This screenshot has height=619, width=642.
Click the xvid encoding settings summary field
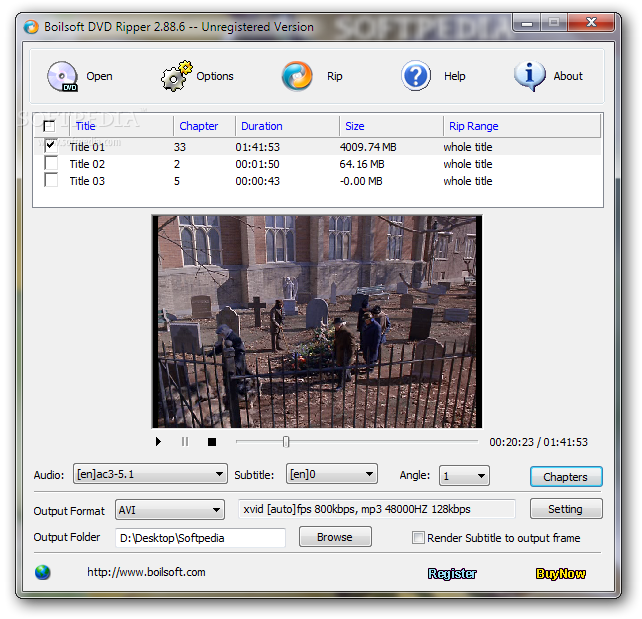point(377,509)
